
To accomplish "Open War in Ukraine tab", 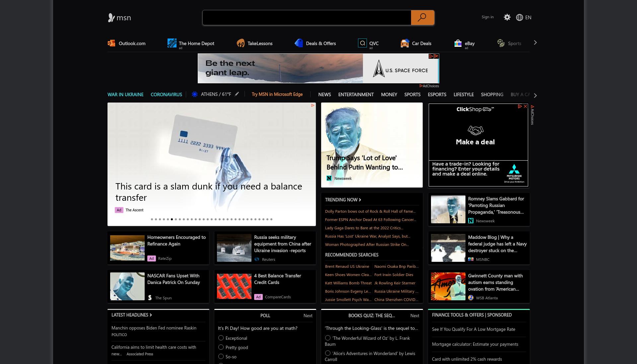I will [x=125, y=95].
